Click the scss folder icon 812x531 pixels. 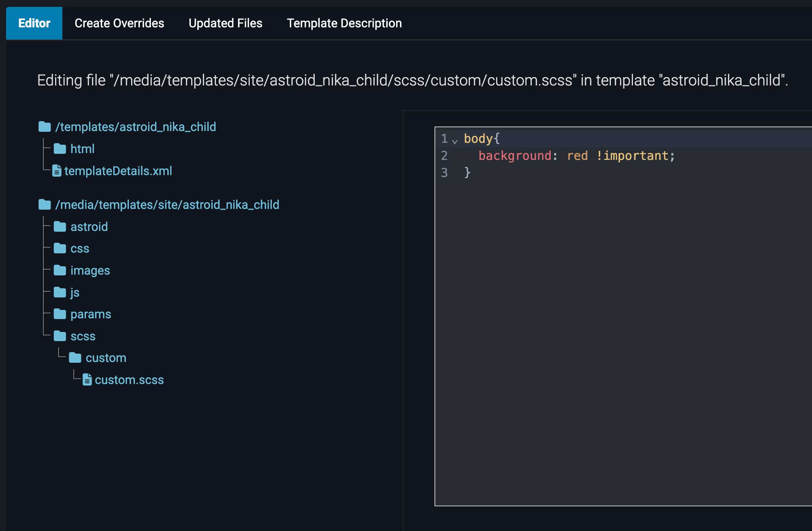tap(60, 336)
